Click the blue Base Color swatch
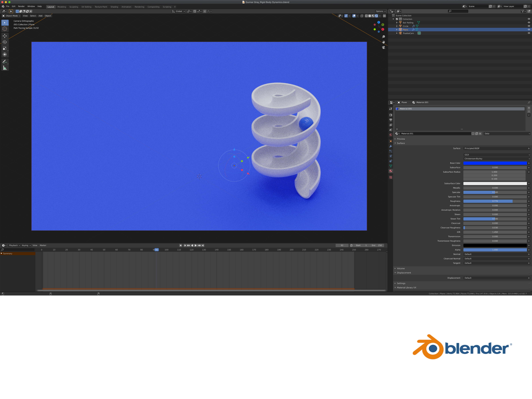Image resolution: width=532 pixels, height=399 pixels. coord(495,163)
